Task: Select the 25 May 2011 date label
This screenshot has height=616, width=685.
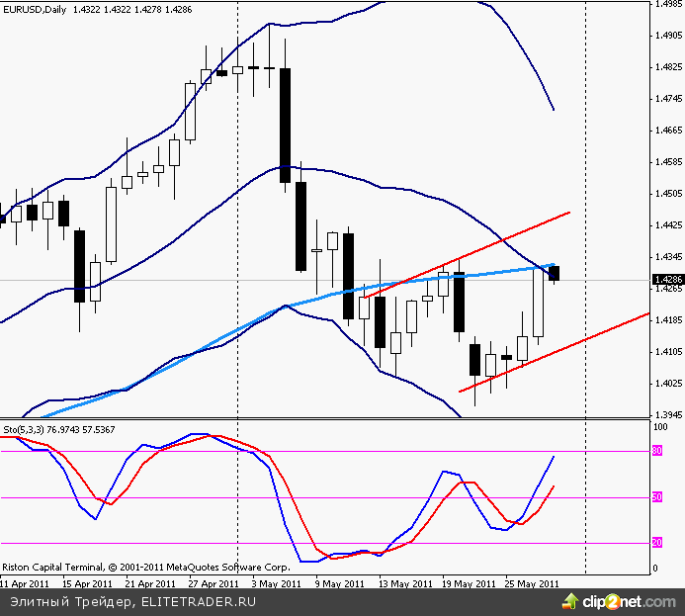Action: pyautogui.click(x=533, y=583)
